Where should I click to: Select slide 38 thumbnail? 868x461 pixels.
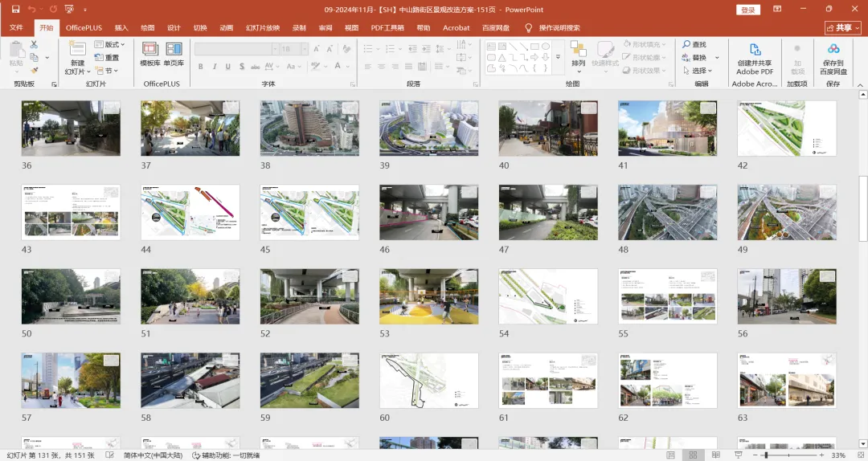(309, 129)
